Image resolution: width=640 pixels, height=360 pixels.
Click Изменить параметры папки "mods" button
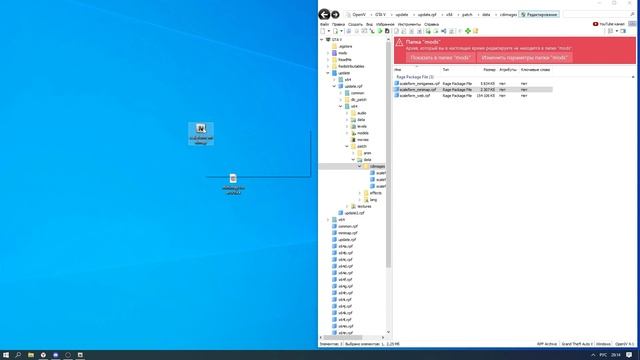[x=524, y=58]
